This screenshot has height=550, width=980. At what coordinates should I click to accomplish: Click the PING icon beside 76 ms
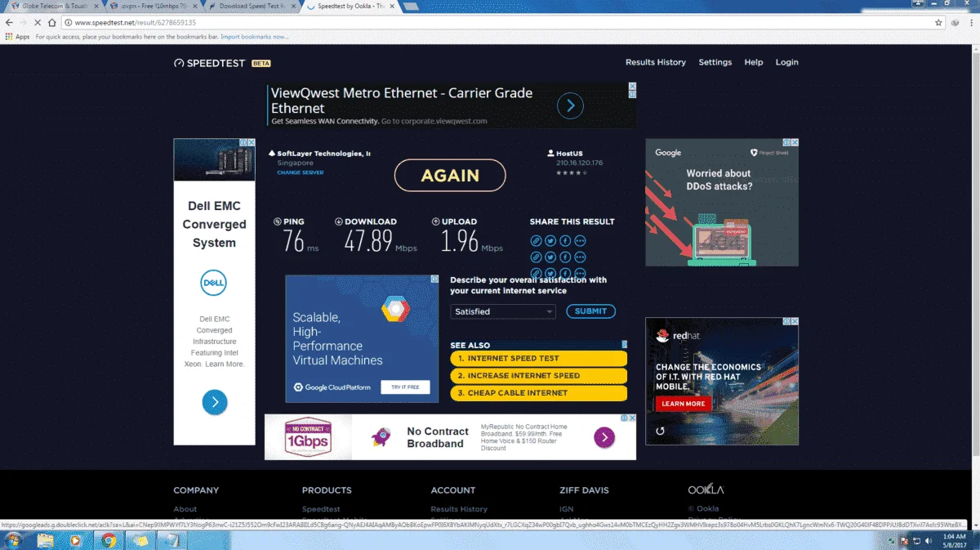[278, 221]
